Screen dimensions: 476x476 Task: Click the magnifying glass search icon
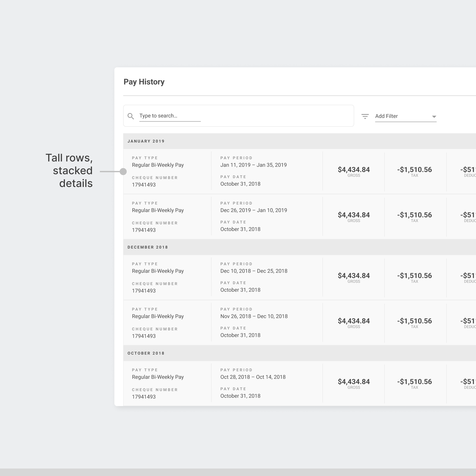pos(131,116)
